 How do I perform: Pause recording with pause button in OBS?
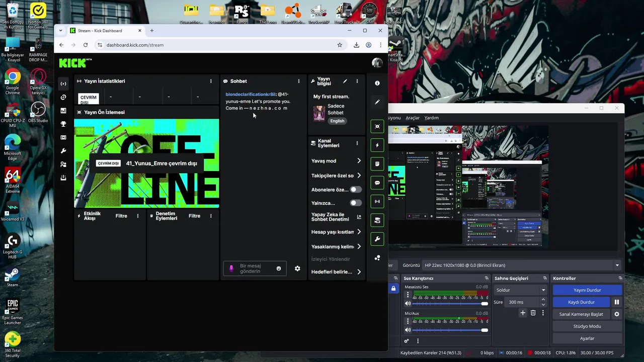coord(617,302)
